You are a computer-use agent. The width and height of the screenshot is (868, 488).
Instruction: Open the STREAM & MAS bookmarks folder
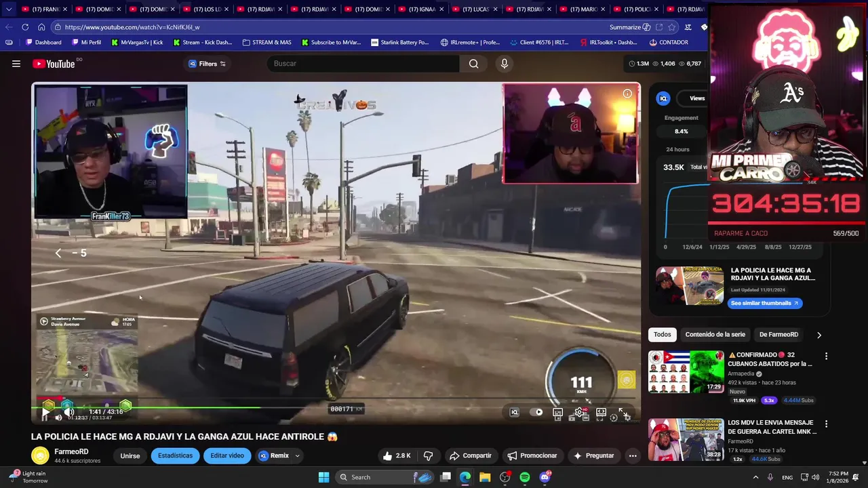tap(267, 42)
